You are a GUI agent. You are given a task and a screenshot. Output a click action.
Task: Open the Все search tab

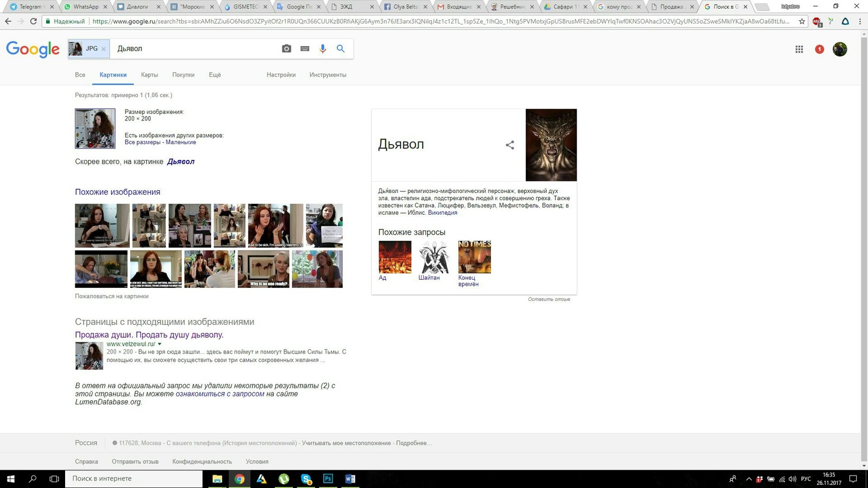(x=80, y=75)
